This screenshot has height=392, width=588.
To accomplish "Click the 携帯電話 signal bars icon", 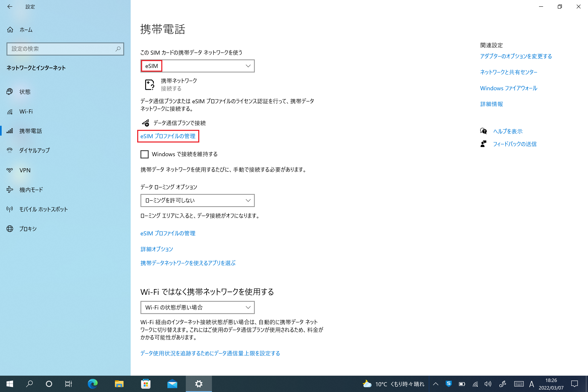I will tap(10, 131).
